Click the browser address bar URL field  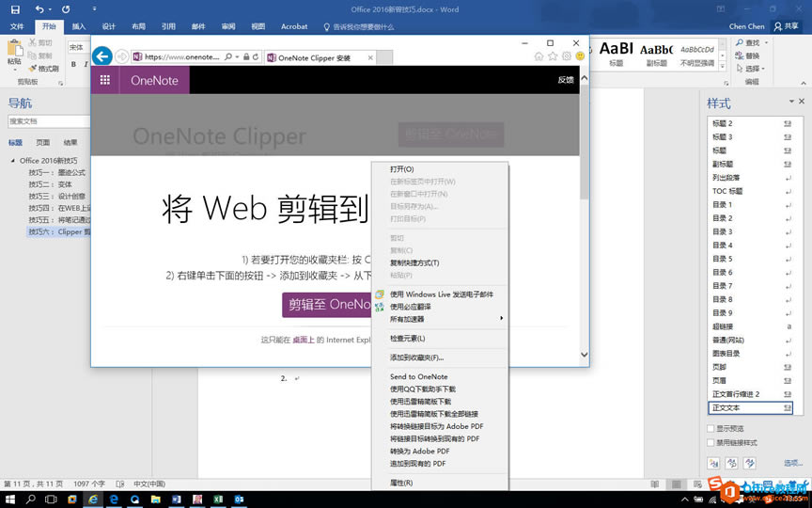click(183, 57)
